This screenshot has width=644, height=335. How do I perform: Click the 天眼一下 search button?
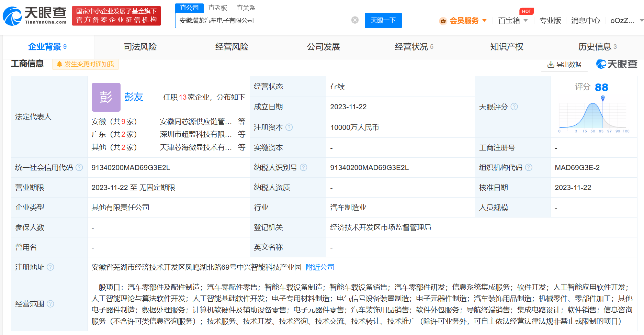[383, 21]
